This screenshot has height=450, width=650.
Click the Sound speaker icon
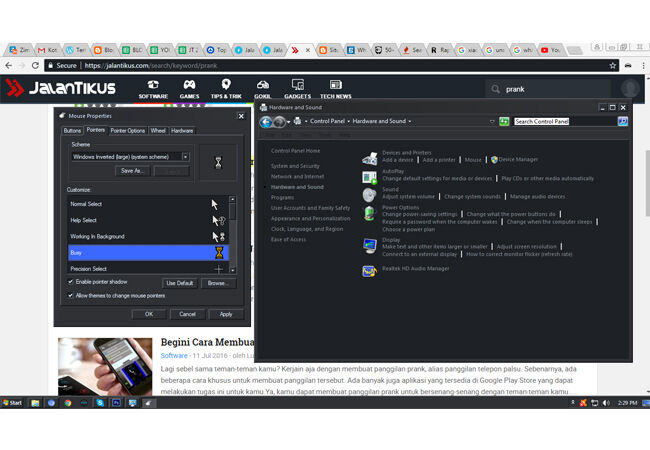369,195
